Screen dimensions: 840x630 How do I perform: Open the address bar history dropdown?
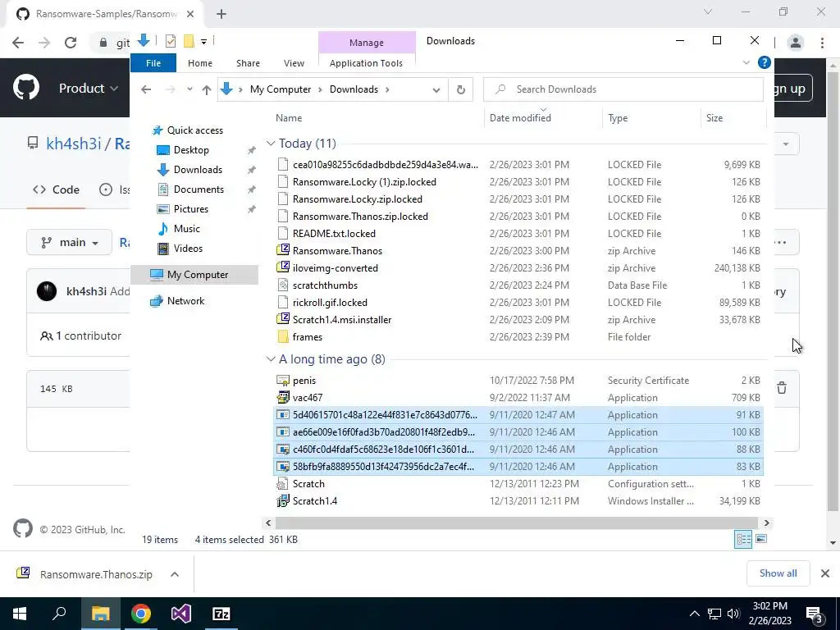[x=436, y=89]
